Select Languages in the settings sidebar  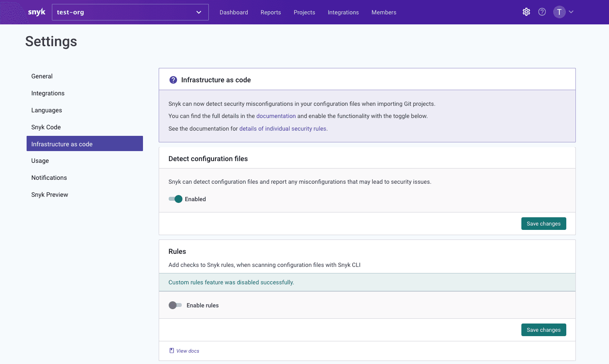point(85,110)
